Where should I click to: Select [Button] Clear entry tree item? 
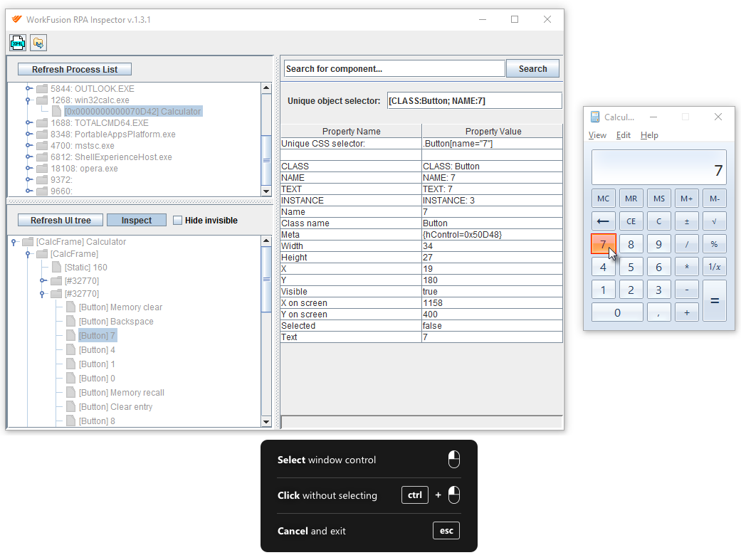click(x=116, y=406)
